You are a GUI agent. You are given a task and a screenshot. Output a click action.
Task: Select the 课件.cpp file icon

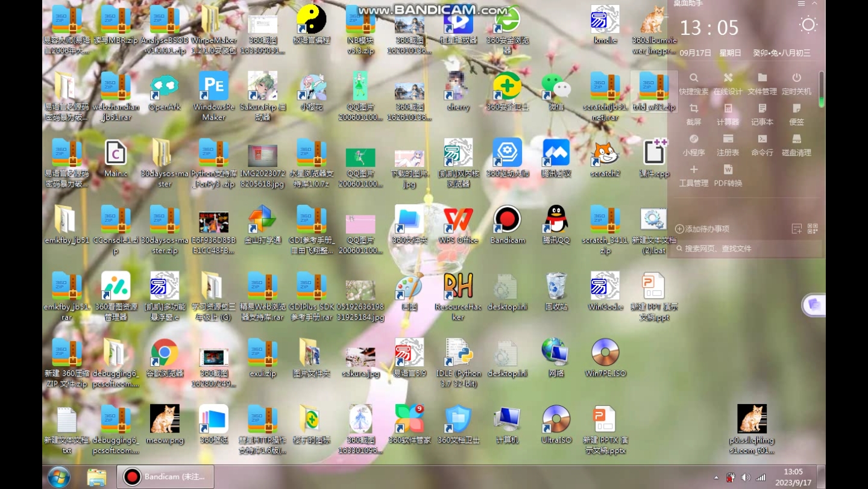coord(655,158)
